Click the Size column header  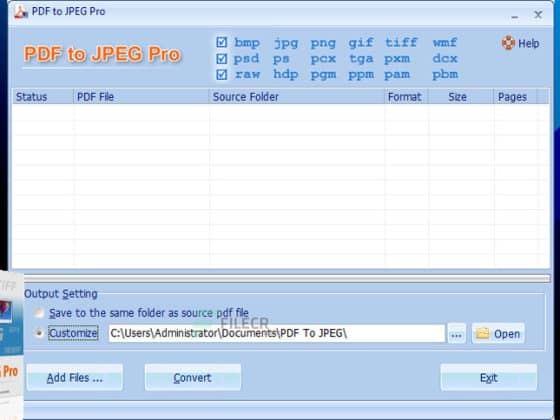coord(461,97)
